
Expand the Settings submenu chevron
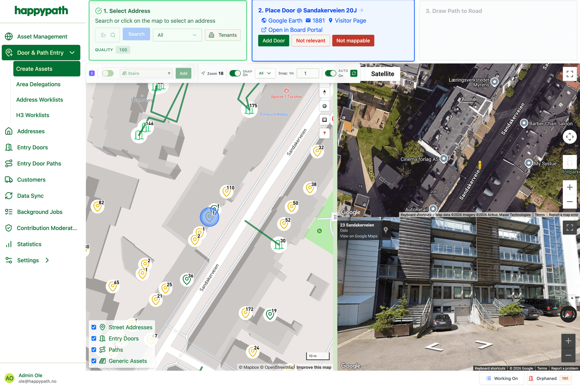[47, 260]
